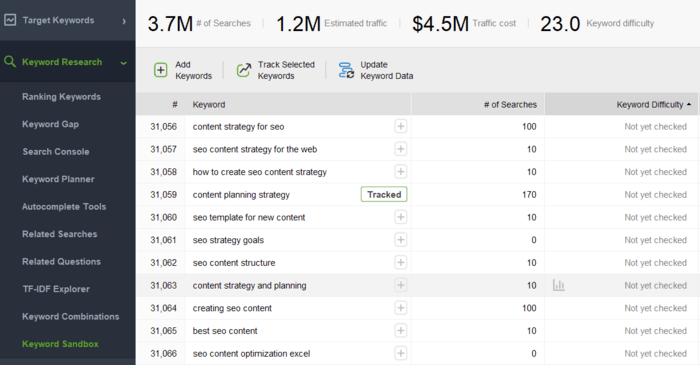Screen dimensions: 700x365
Task: Click the Add Keywords plus icon
Action: coord(160,70)
